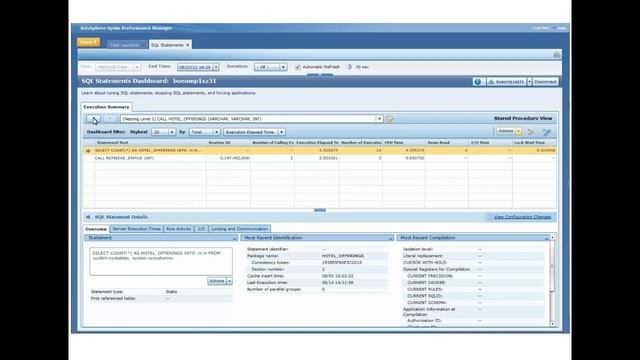Minimize the Statement panel
The width and height of the screenshot is (640, 360).
coord(234,238)
